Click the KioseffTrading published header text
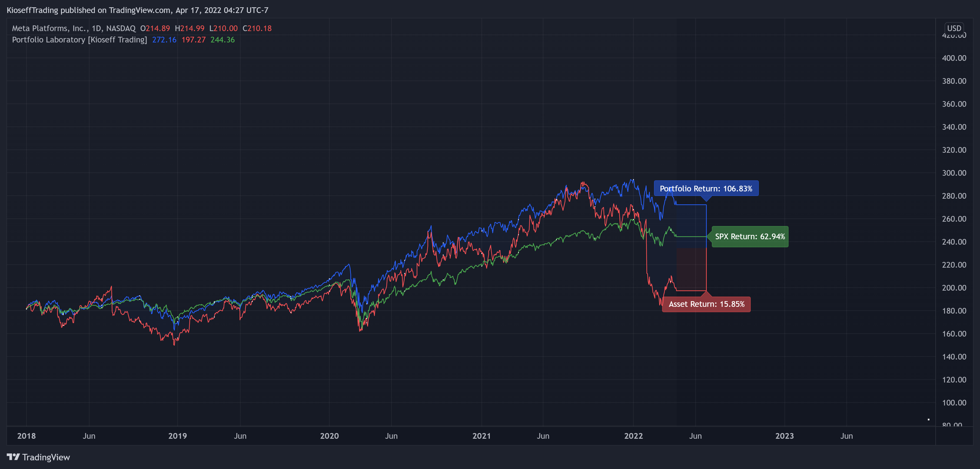Screen dimensions: 980x469 click(137, 10)
